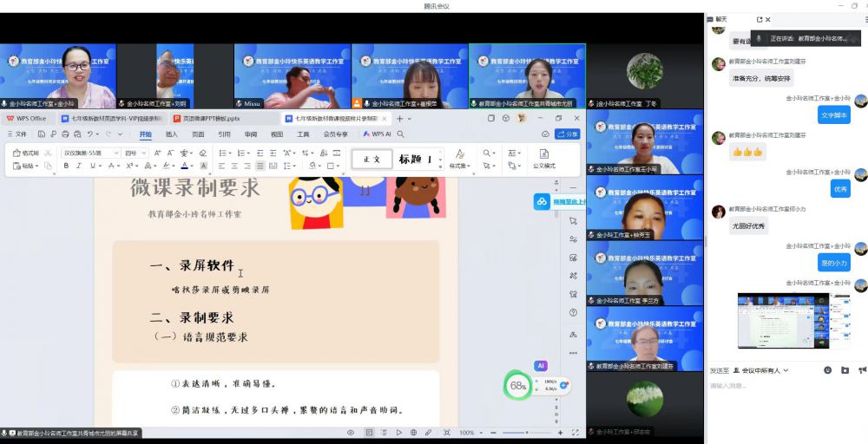
Task: Click the blue 分享 share button
Action: click(568, 134)
